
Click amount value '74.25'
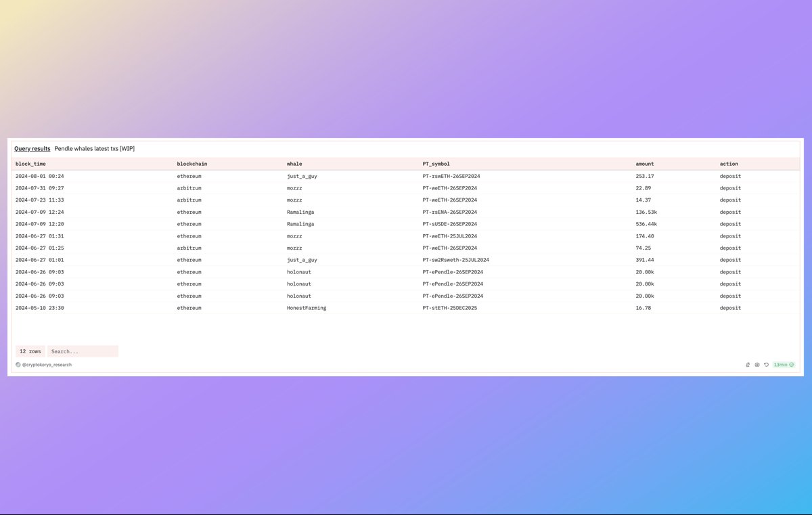tap(644, 248)
